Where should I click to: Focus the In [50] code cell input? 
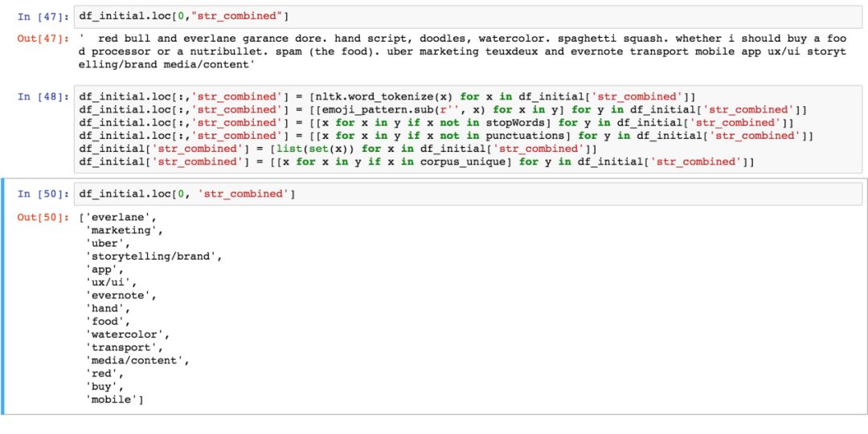(x=468, y=194)
